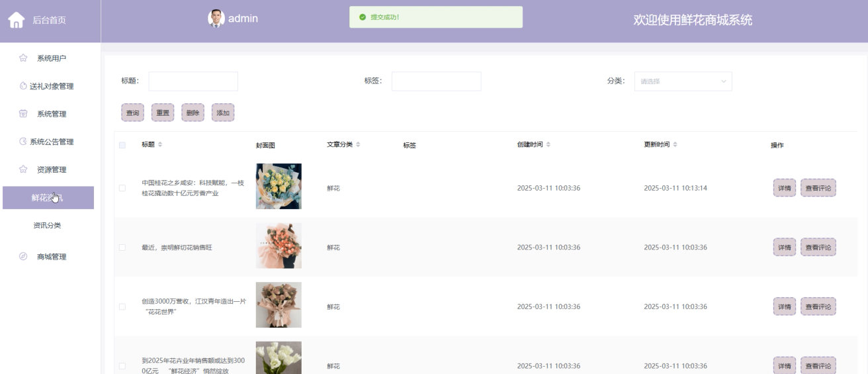This screenshot has width=868, height=374.
Task: Click the 删除 button
Action: click(193, 113)
